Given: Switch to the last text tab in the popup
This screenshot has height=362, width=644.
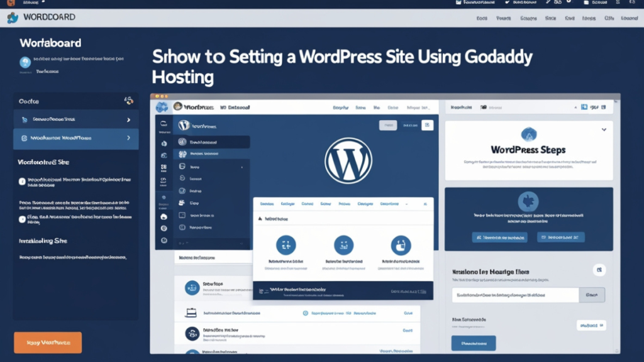Looking at the screenshot, I should [389, 204].
